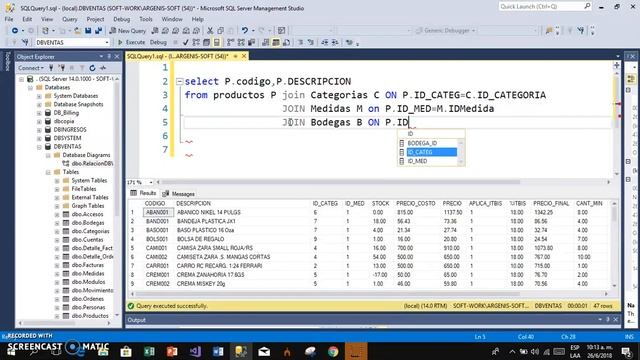Select dbo.Facturas table in Object Explorer
This screenshot has width=640, height=360.
tap(88, 265)
